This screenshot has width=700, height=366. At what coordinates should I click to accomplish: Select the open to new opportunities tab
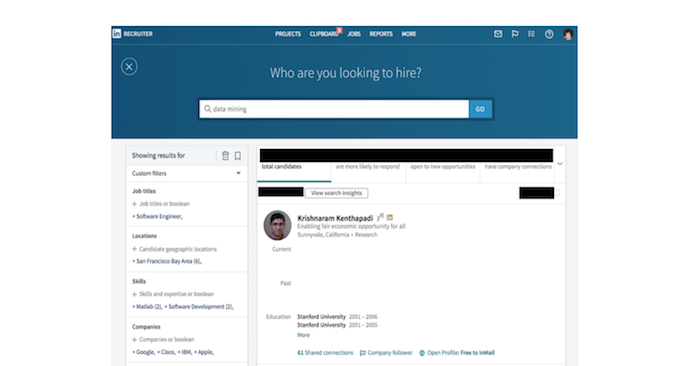443,166
